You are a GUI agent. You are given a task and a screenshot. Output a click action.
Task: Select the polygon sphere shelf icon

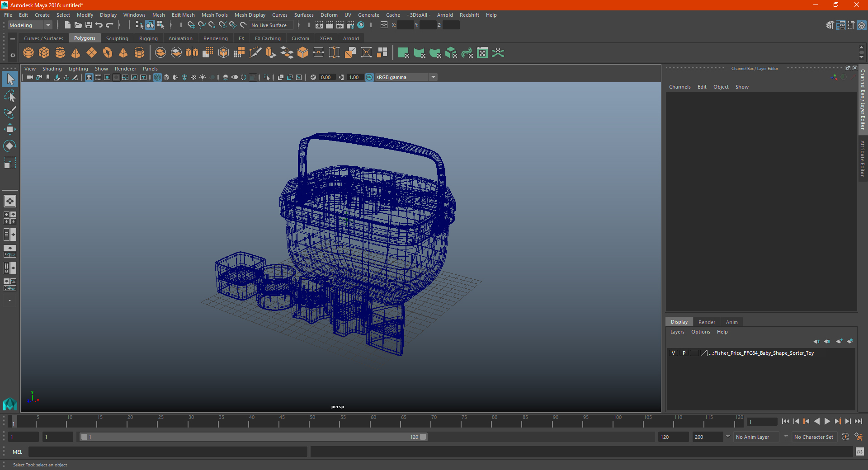pyautogui.click(x=28, y=53)
